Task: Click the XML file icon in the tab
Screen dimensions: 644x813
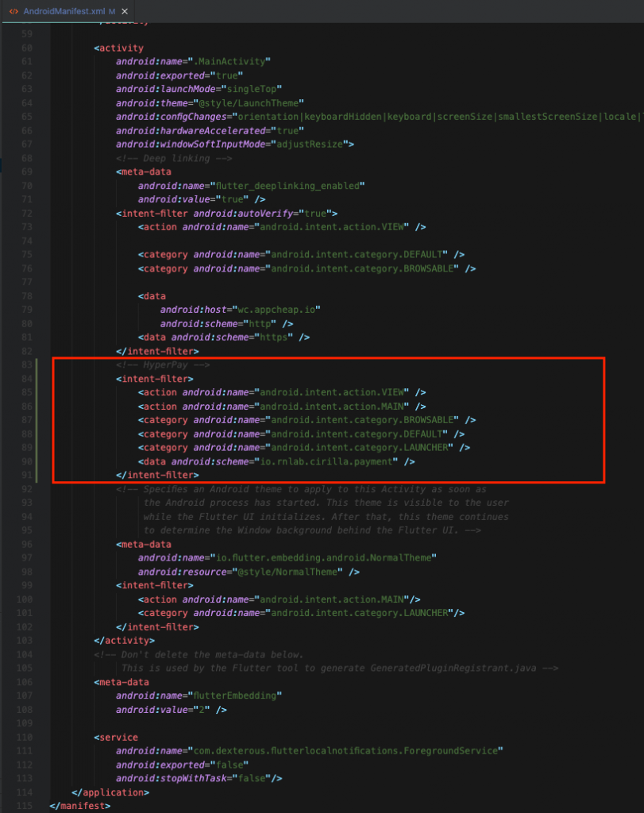Action: (13, 12)
